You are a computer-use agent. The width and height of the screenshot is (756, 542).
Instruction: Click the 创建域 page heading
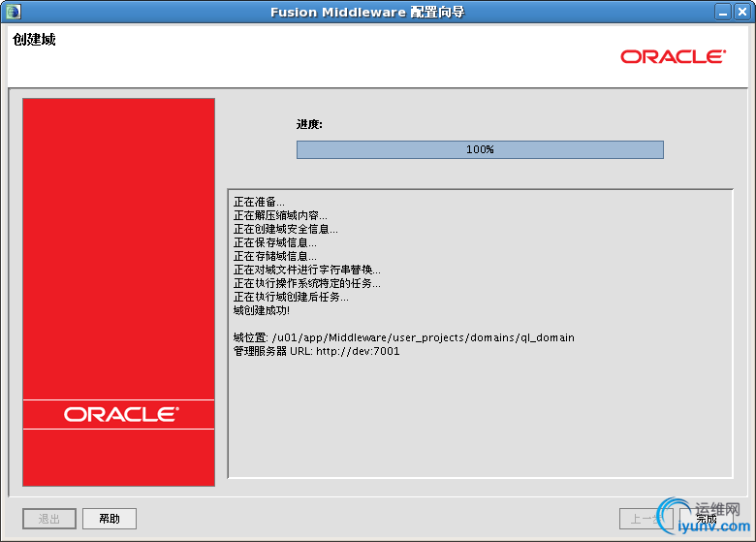pos(34,39)
